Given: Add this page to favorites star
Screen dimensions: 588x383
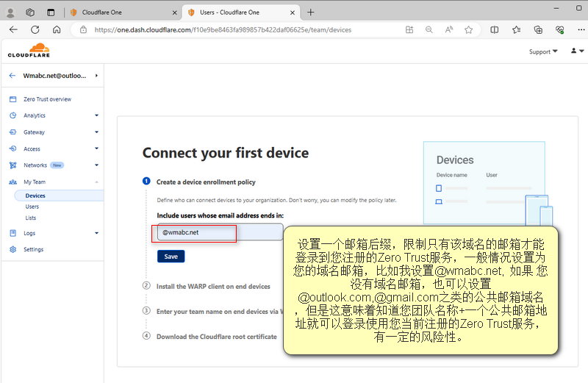Looking at the screenshot, I should coord(468,29).
